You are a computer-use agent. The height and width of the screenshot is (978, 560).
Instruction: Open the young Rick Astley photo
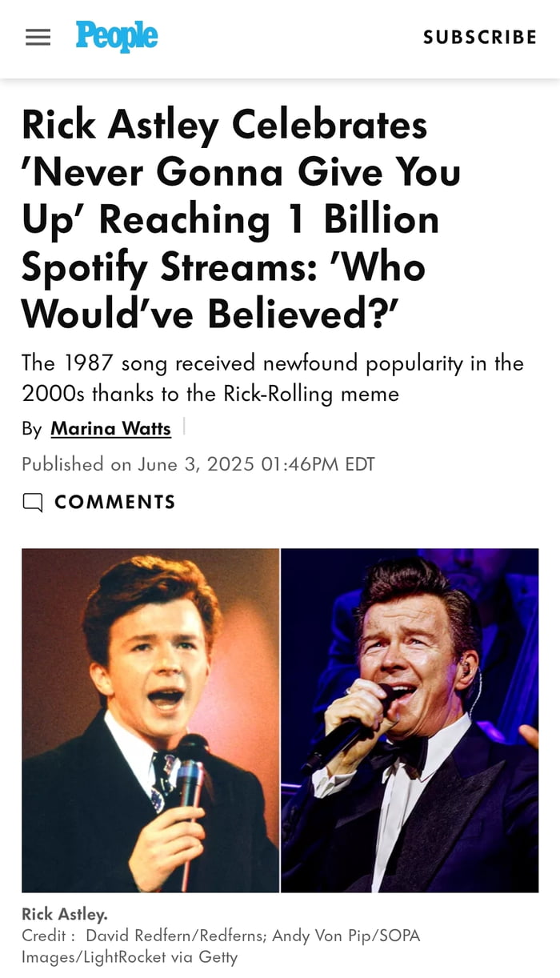(150, 720)
